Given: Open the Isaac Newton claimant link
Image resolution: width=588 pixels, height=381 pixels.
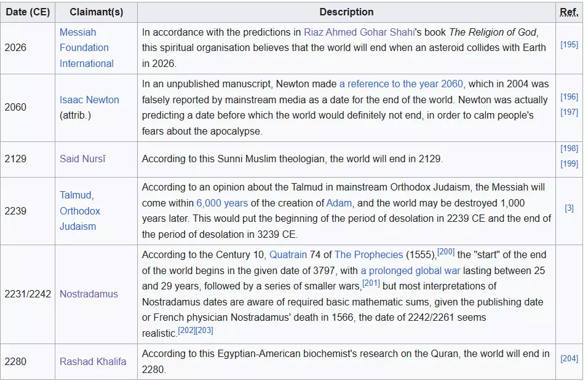Looking at the screenshot, I should (x=89, y=100).
